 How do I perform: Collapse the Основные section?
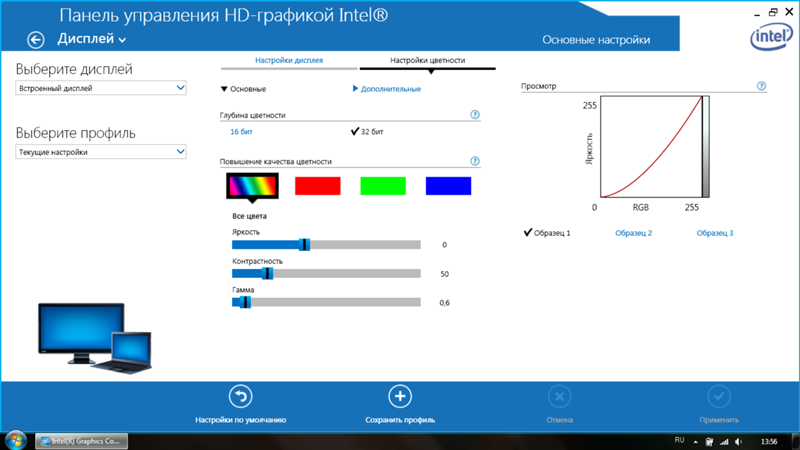click(243, 89)
